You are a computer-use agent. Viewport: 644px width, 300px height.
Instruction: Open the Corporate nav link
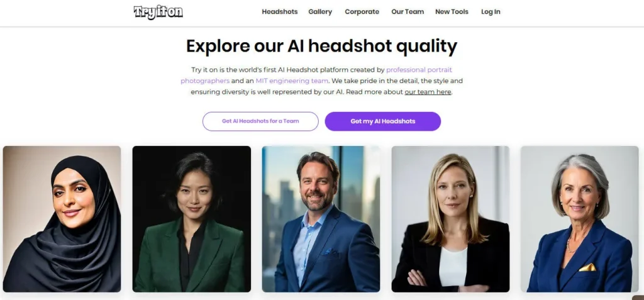(362, 12)
